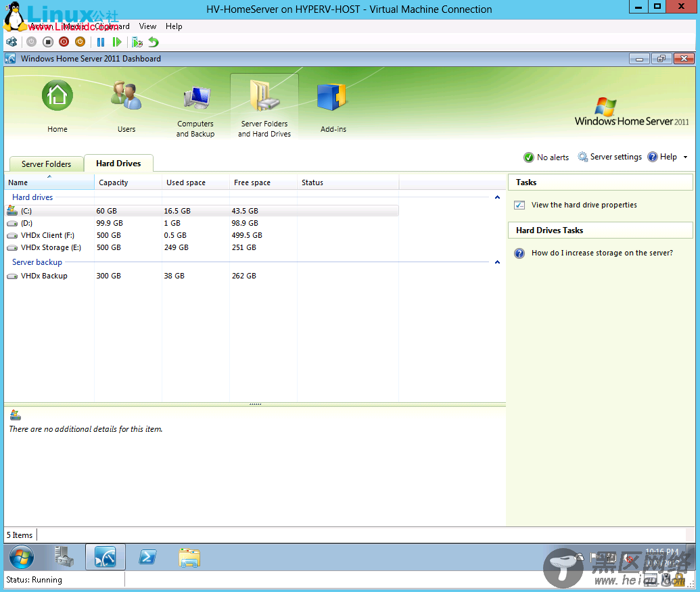Collapse the Server backup group
This screenshot has width=700, height=592.
[497, 262]
